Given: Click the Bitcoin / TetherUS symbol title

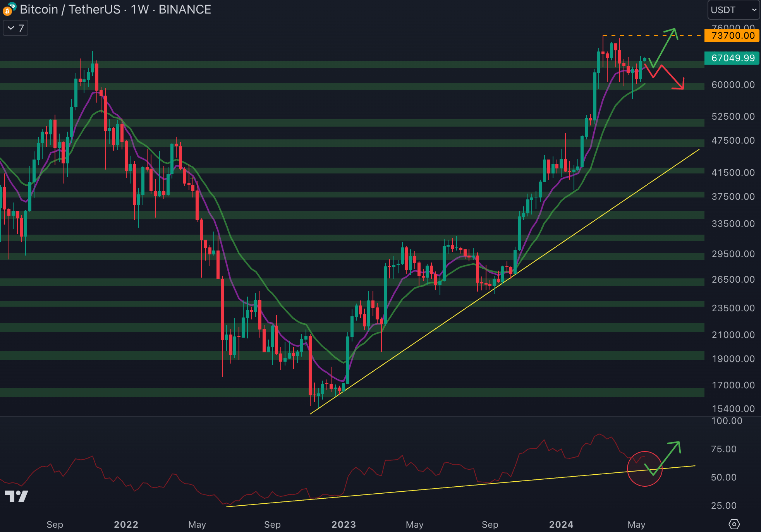Looking at the screenshot, I should 70,9.
